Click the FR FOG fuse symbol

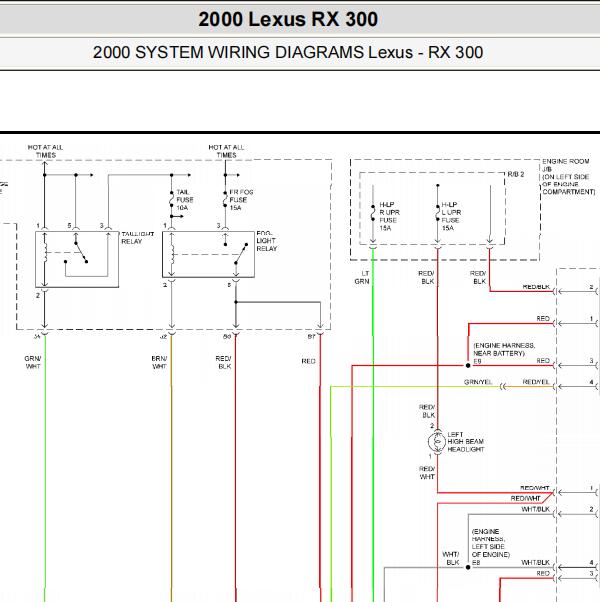[x=225, y=199]
